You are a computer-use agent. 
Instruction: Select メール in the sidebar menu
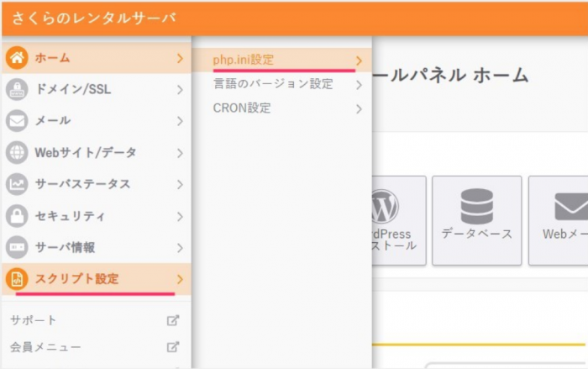pyautogui.click(x=97, y=121)
